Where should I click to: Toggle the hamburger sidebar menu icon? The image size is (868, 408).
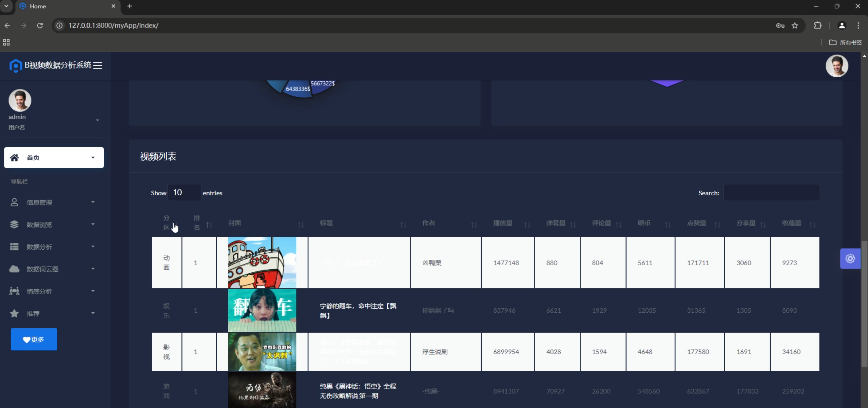[98, 65]
